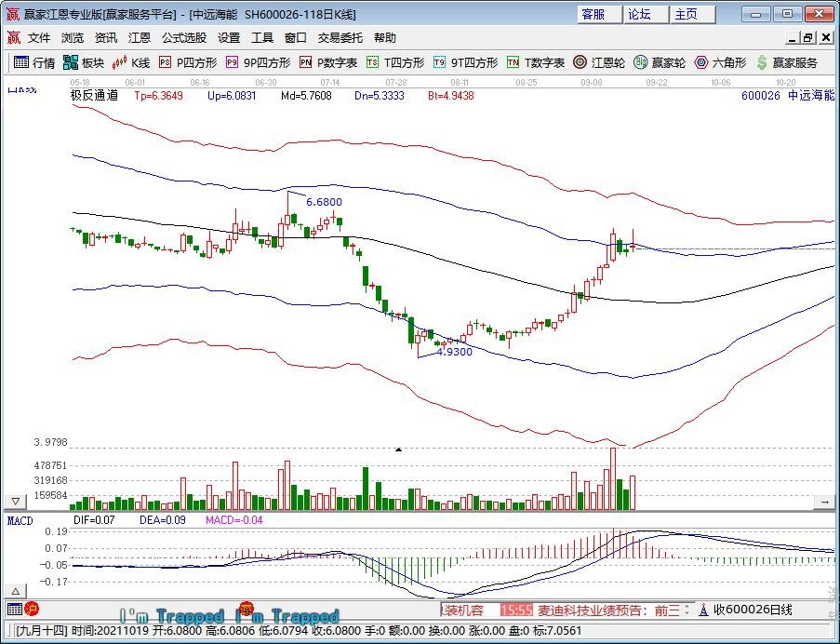Step the news ticker spinner arrows

tap(687, 610)
